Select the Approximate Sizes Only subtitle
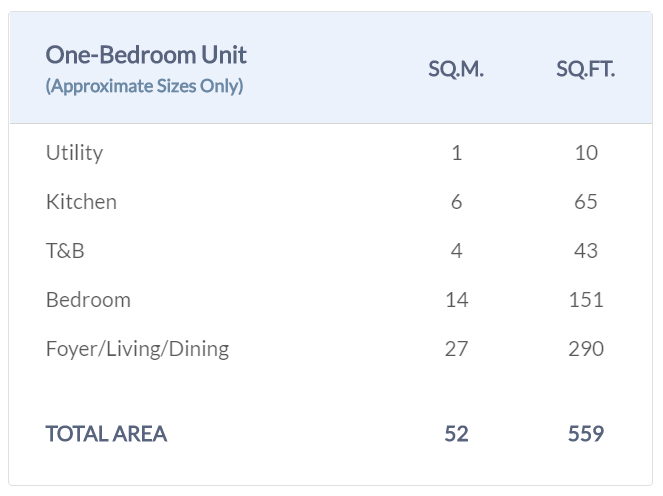 click(144, 86)
